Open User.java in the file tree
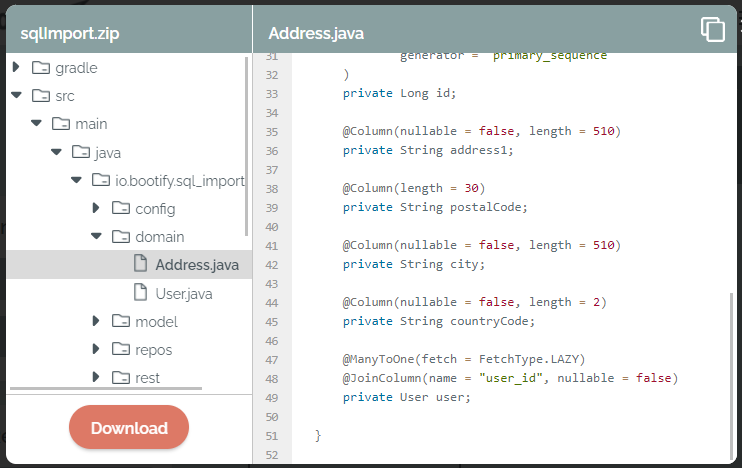This screenshot has height=468, width=742. pyautogui.click(x=184, y=294)
